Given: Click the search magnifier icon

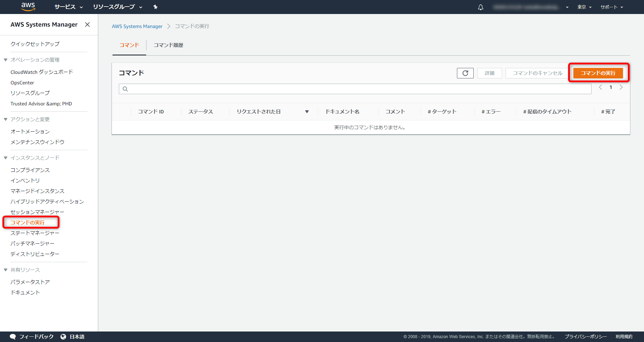Looking at the screenshot, I should [x=125, y=89].
